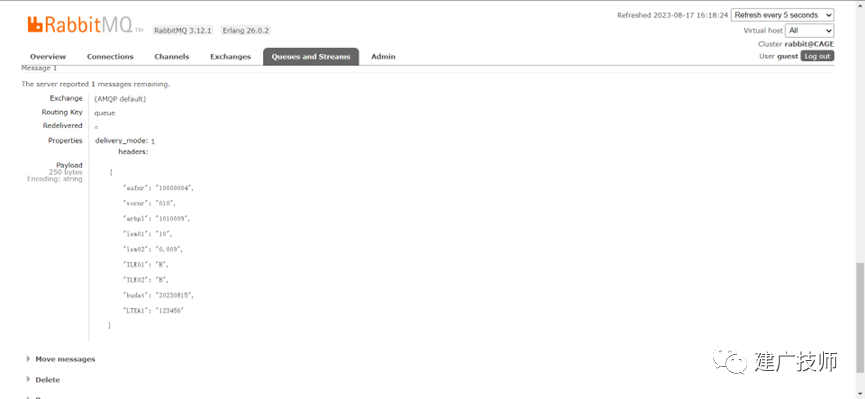Viewport: 865px width, 399px height.
Task: Click the 'Encoding: string' text
Action: [55, 179]
